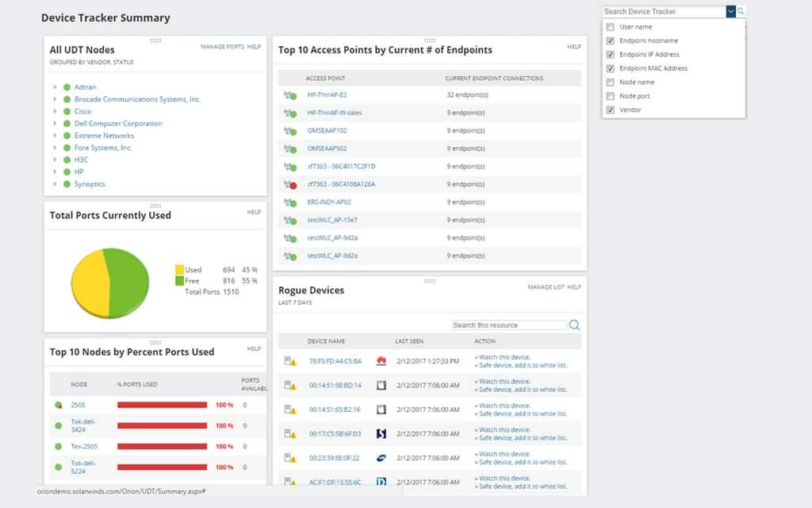Click the magnifier icon beside the Device Tracker search
This screenshot has width=812, height=508.
click(x=740, y=11)
